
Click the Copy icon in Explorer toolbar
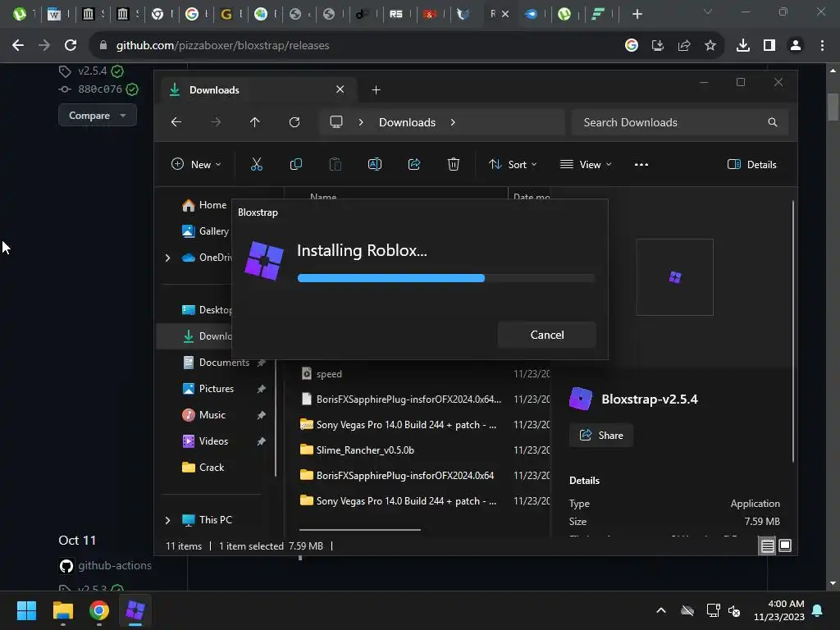point(295,164)
